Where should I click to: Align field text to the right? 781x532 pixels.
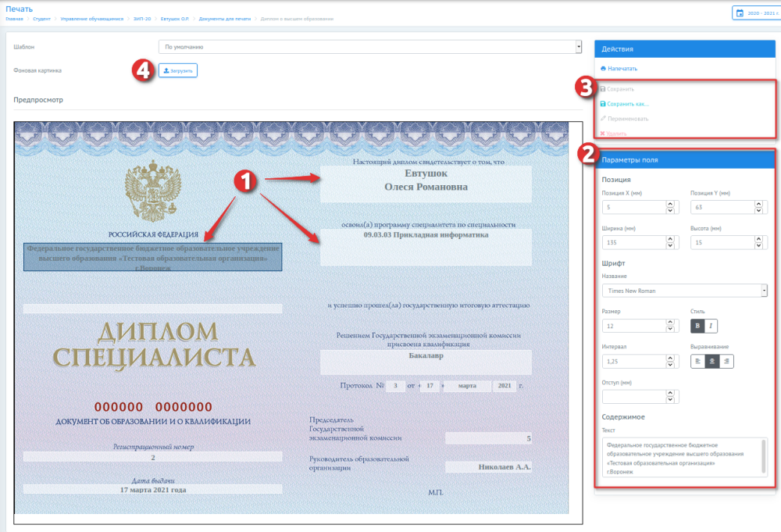726,361
